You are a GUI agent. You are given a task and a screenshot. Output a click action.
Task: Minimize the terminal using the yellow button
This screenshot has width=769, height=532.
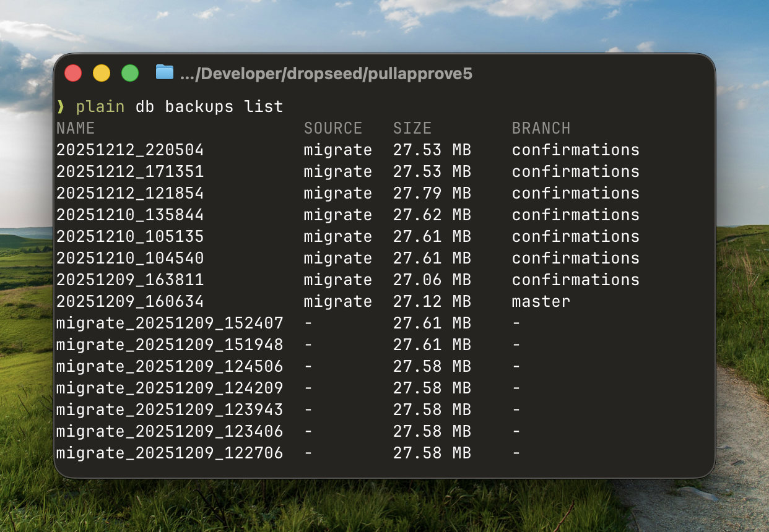point(102,73)
